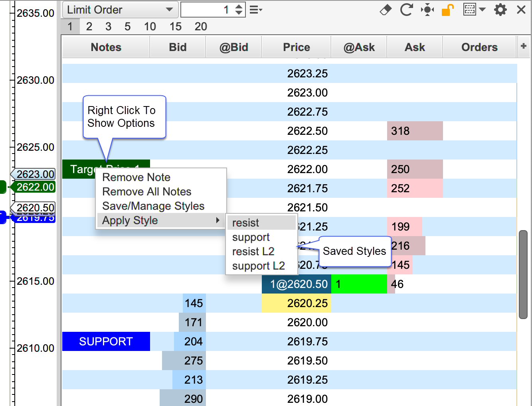
Task: Click the plus icon to add column
Action: tap(523, 46)
